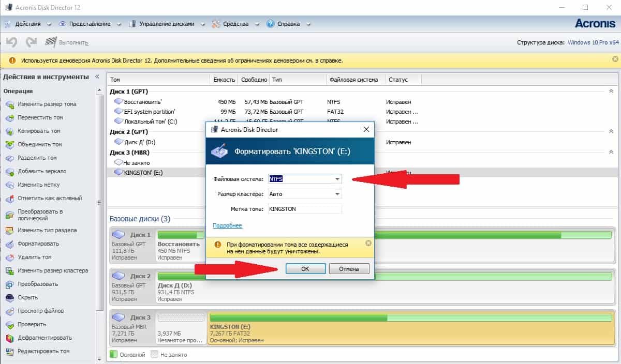Collapse the Диск 3 (MBR) group

click(611, 152)
